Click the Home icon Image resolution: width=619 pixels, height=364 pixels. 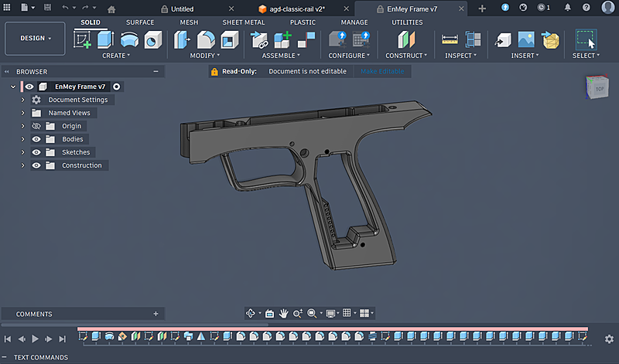pos(111,9)
